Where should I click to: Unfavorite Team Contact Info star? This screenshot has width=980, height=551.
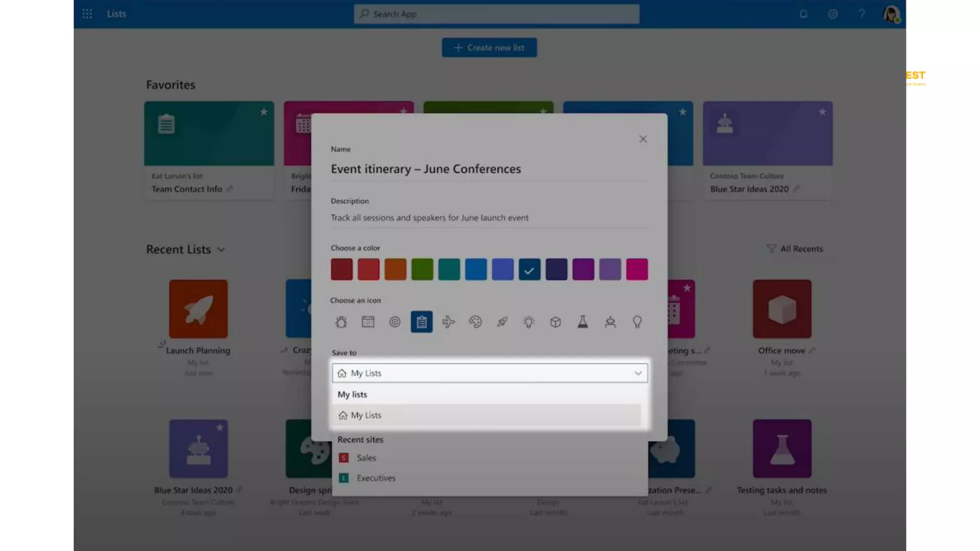[x=264, y=112]
